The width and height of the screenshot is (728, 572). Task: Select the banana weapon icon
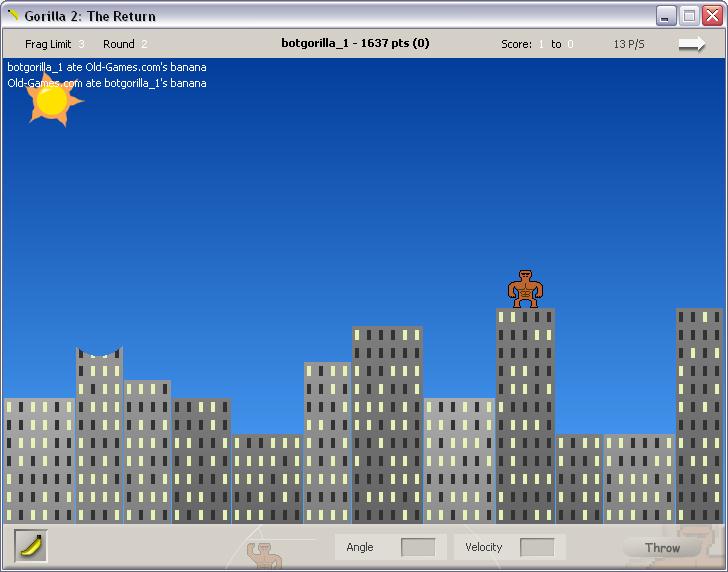(31, 545)
